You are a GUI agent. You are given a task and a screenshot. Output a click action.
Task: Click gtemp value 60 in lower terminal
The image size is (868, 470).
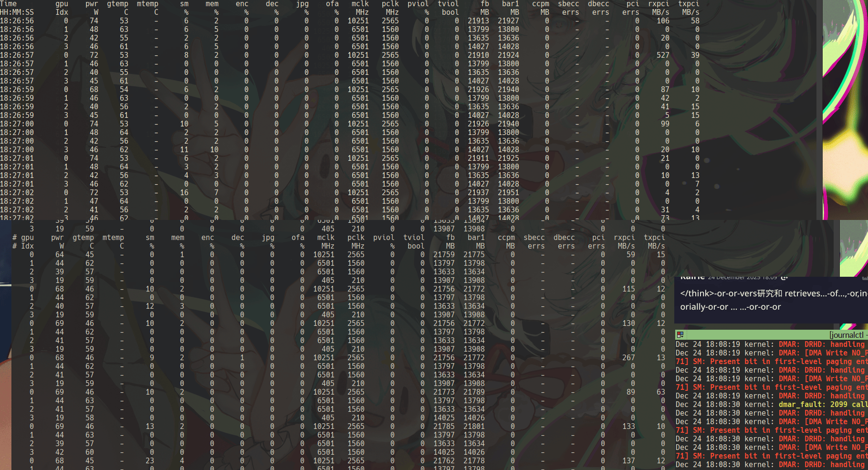point(90,452)
